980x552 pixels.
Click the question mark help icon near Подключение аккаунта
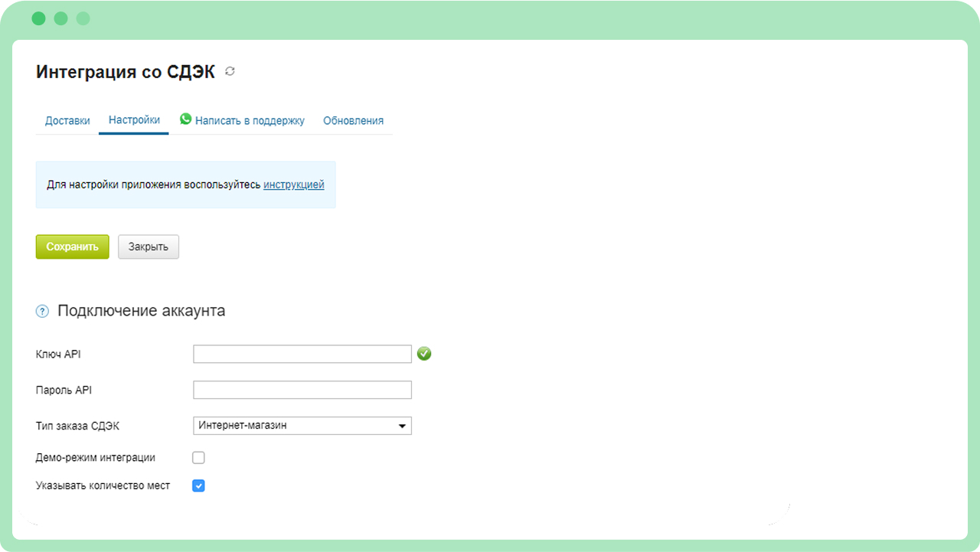coord(42,311)
